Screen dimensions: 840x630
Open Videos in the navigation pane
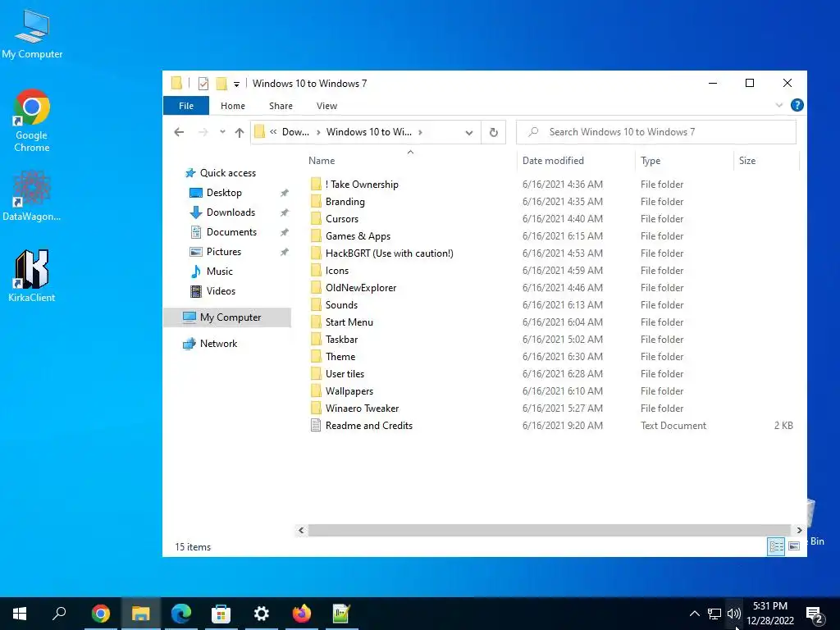tap(212, 291)
